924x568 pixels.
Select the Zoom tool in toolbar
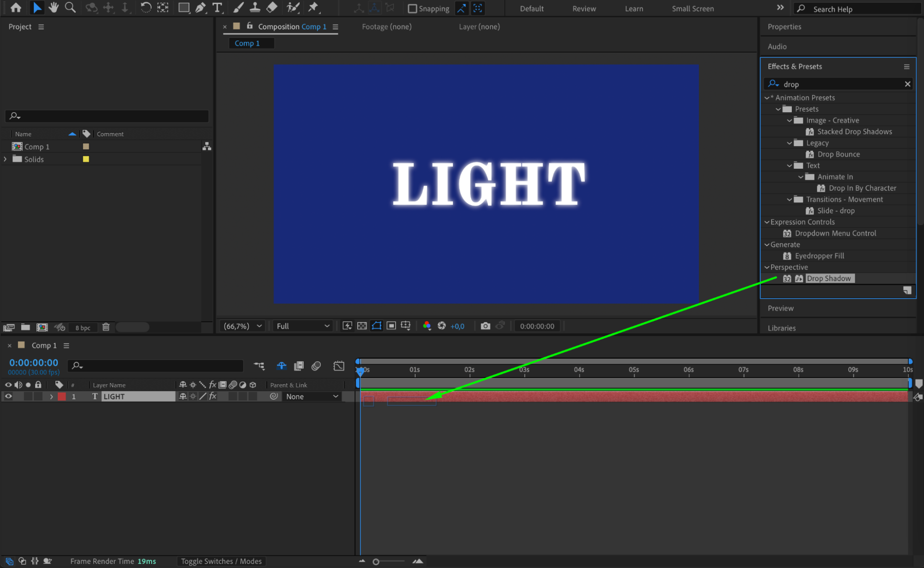[70, 7]
